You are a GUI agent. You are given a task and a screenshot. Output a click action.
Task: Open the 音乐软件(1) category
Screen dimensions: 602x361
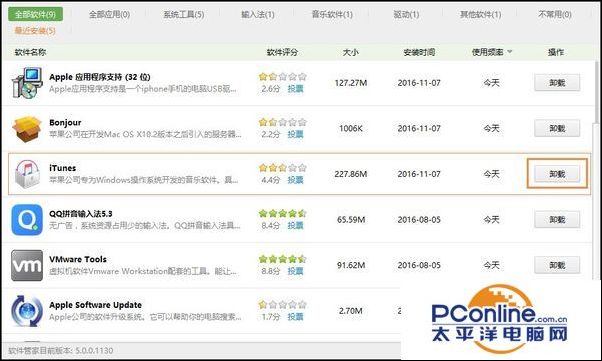(332, 15)
